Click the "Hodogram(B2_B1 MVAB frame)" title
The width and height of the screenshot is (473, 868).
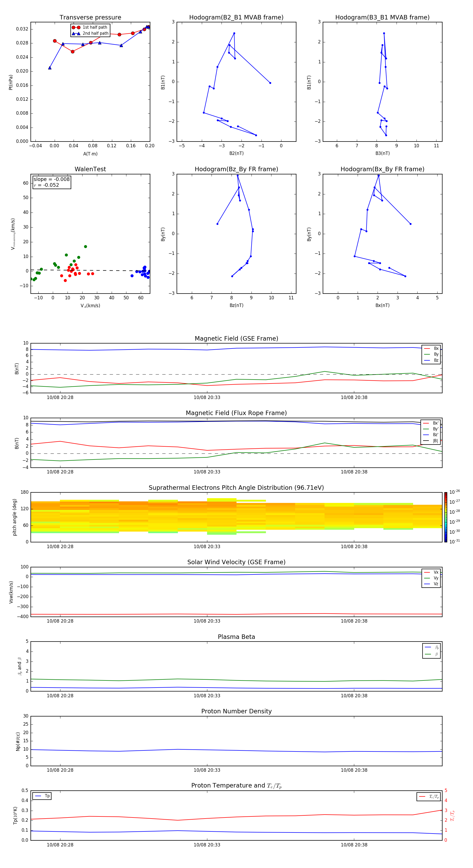click(236, 18)
